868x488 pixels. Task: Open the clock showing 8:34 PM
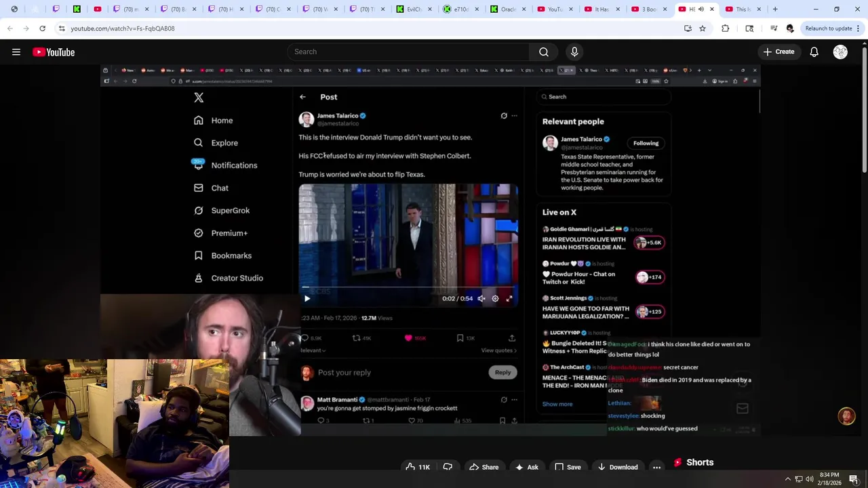[x=829, y=479]
